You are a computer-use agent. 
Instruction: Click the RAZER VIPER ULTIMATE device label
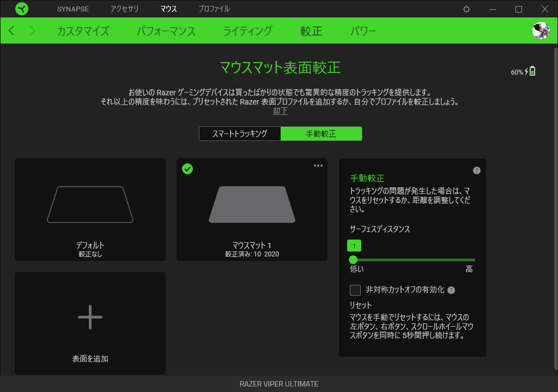click(279, 384)
